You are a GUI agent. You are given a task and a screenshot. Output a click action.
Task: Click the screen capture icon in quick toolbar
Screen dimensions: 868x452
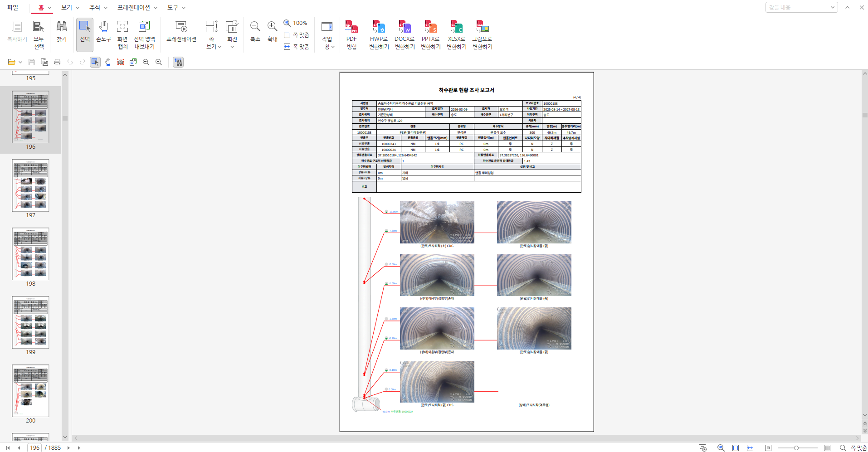[121, 62]
